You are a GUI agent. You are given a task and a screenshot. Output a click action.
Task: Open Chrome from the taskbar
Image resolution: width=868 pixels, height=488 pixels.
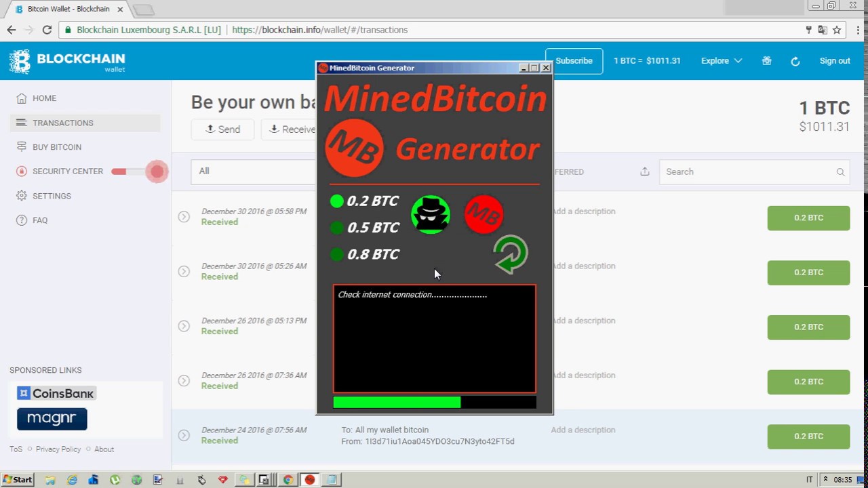[x=288, y=480]
